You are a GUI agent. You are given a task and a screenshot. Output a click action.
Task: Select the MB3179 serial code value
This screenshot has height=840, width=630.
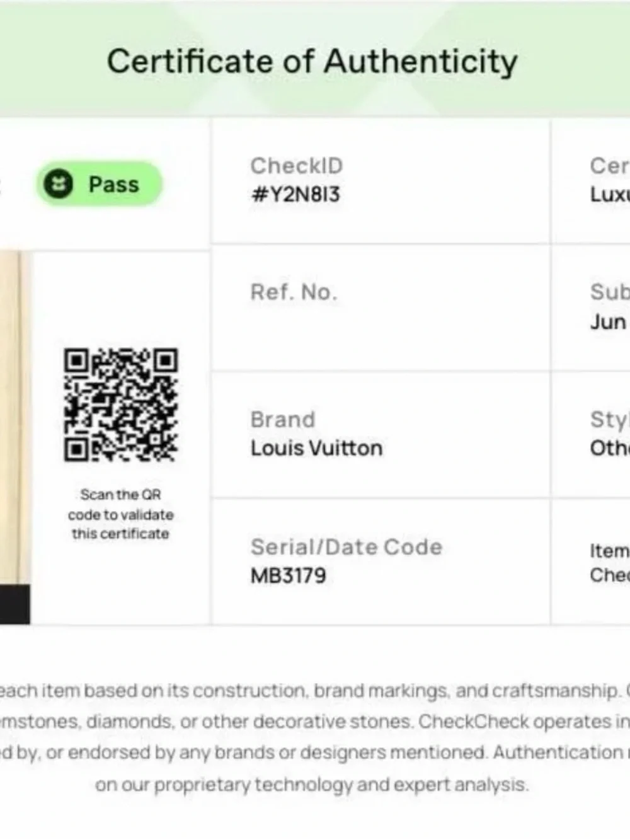click(x=289, y=575)
